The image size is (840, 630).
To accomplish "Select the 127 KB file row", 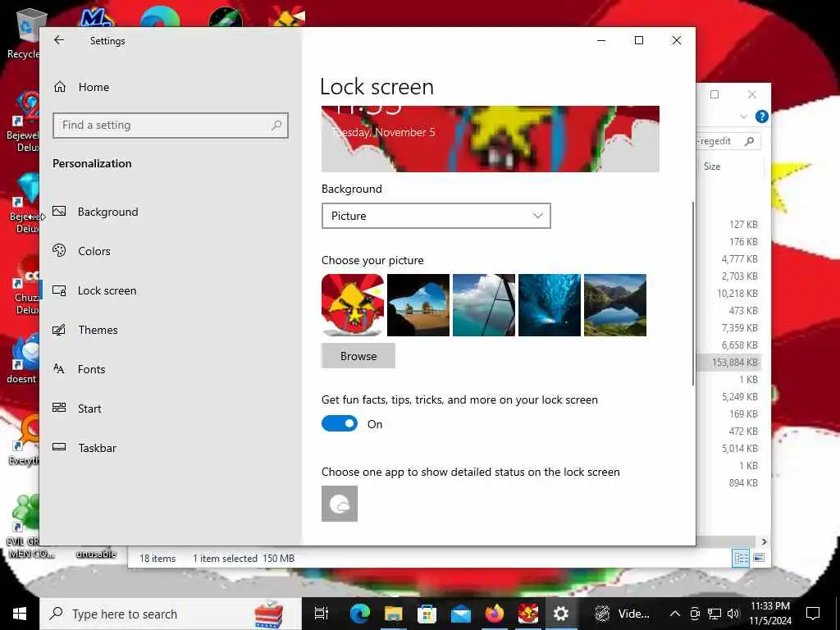I will click(731, 225).
